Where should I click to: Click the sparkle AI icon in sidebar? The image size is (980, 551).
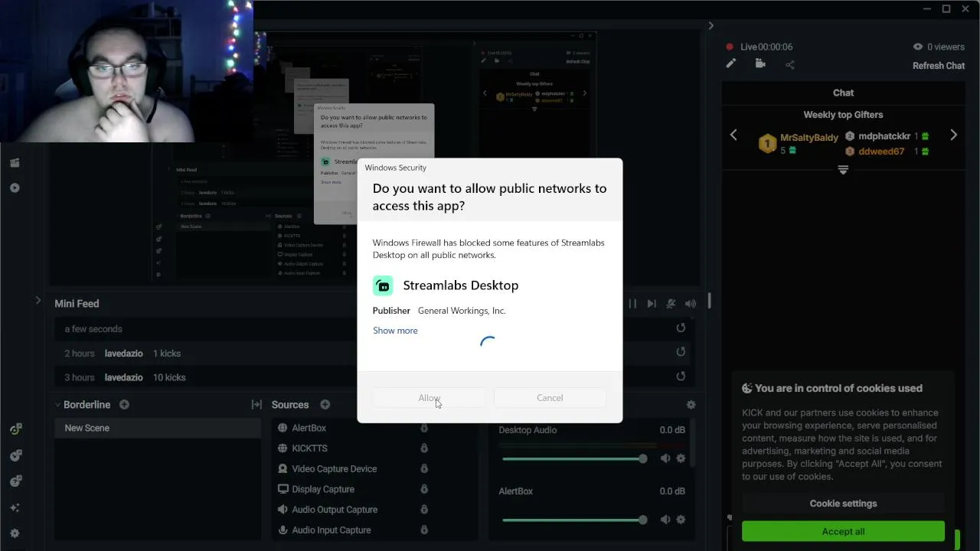click(x=15, y=507)
